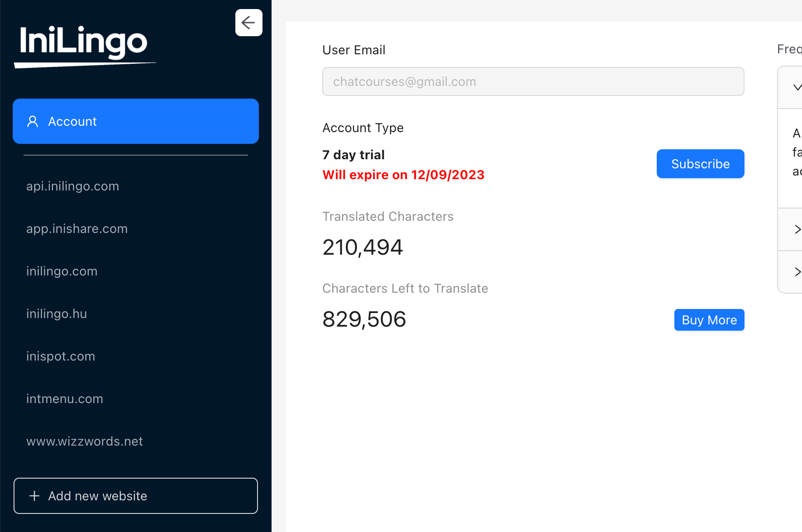Click the User Email input field
This screenshot has height=532, width=802.
(533, 81)
